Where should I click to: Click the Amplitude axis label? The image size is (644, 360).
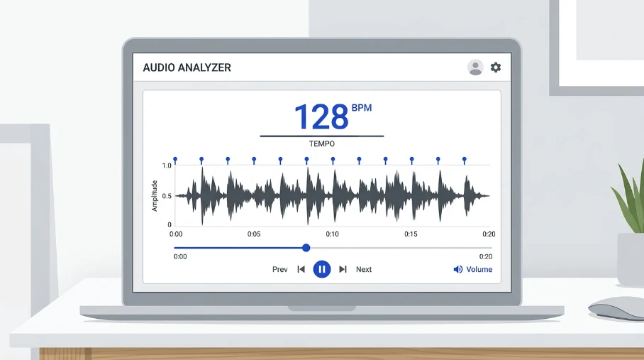pos(155,196)
